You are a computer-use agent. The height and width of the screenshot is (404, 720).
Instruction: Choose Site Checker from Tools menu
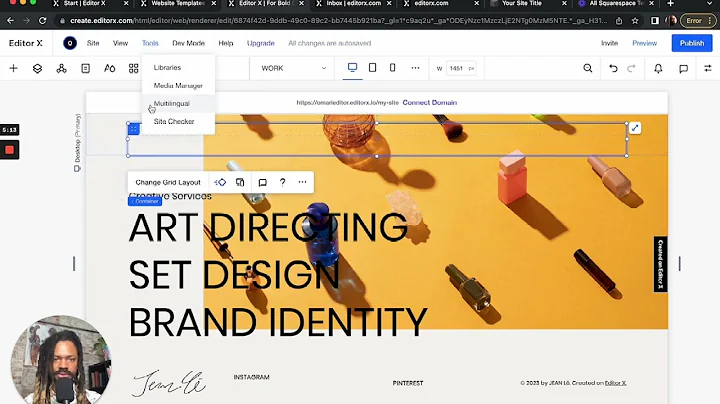178,121
